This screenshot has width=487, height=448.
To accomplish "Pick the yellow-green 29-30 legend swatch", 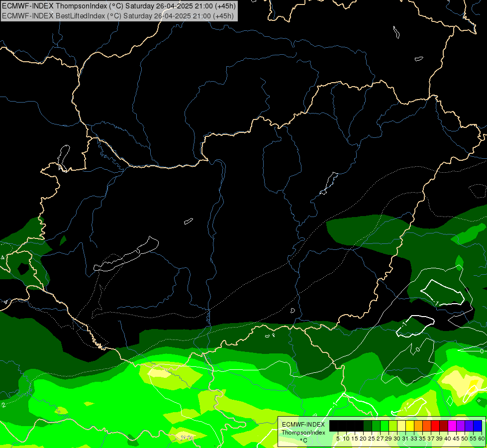I will [393, 426].
